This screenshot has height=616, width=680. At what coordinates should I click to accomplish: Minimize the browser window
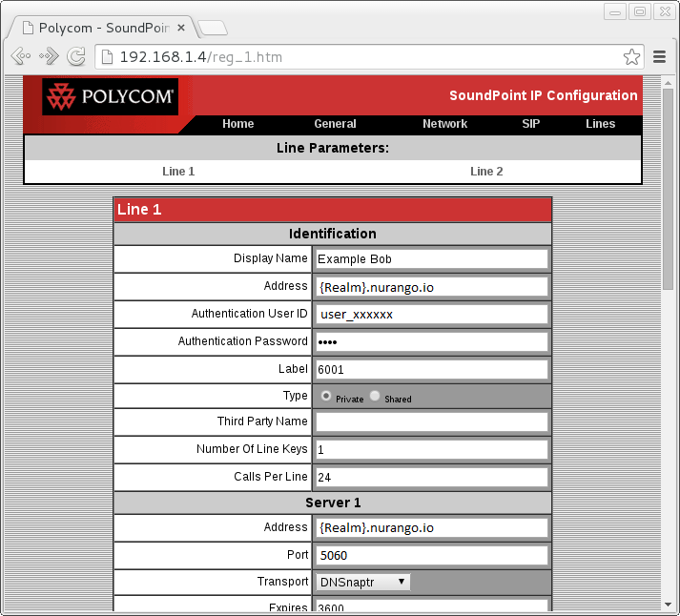point(615,11)
